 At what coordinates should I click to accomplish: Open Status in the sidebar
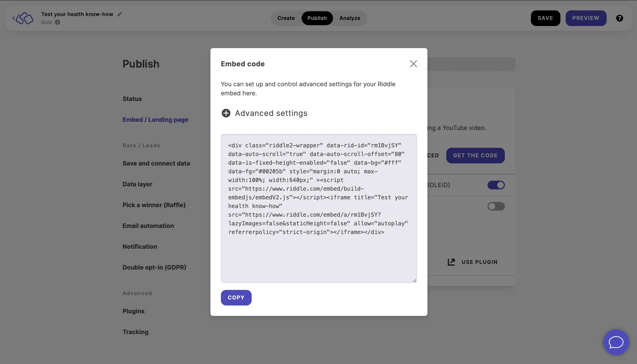pyautogui.click(x=132, y=99)
